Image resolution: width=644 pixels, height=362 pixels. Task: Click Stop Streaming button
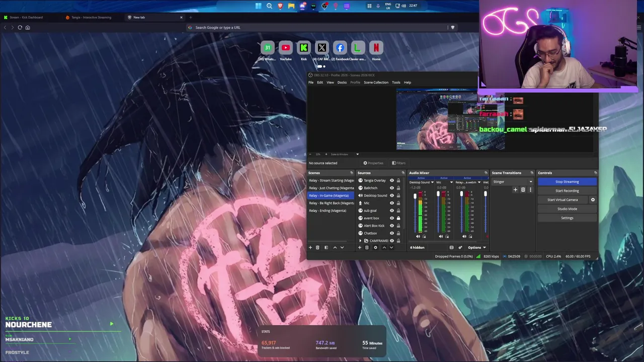567,182
